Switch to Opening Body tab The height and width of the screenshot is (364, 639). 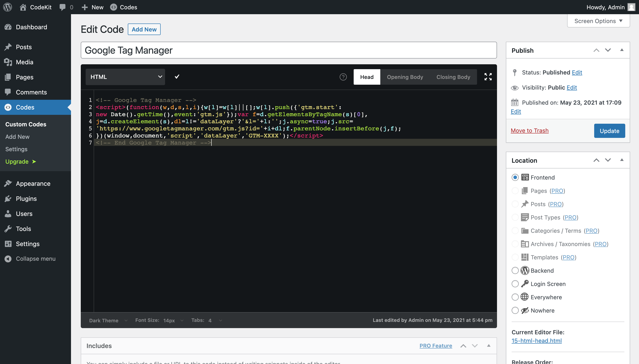pos(405,77)
